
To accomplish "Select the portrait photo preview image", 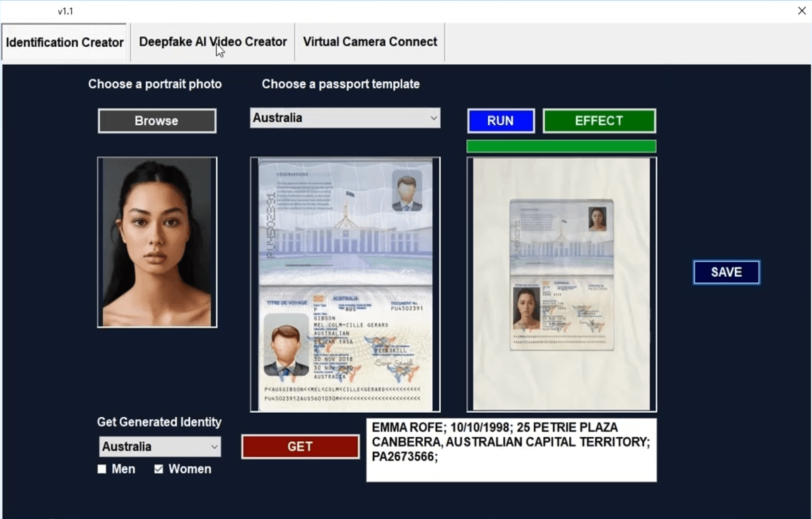I will (x=157, y=242).
